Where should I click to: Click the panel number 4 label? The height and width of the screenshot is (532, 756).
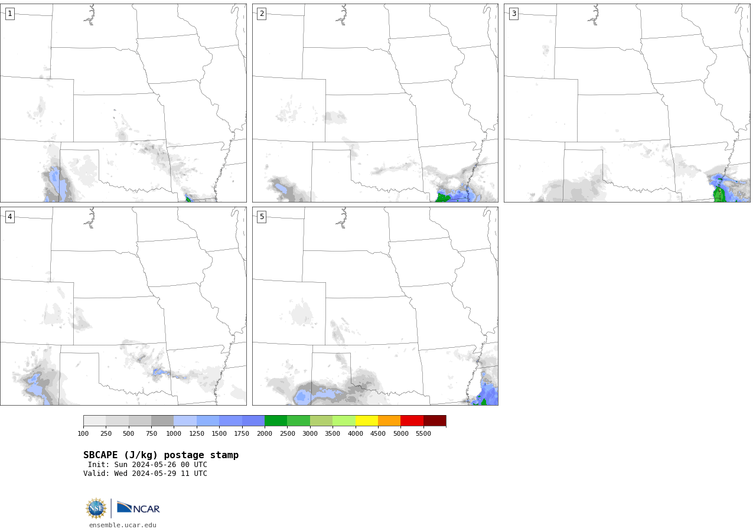9,217
